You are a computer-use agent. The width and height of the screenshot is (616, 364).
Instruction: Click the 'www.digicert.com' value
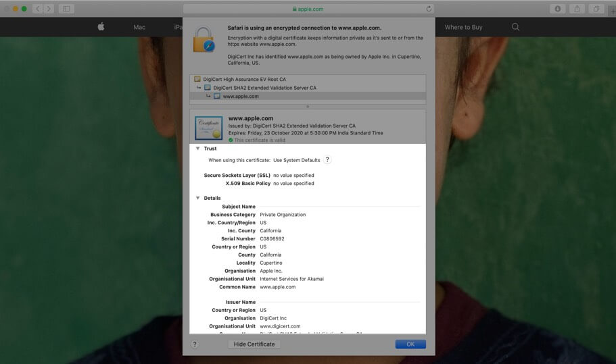click(280, 326)
